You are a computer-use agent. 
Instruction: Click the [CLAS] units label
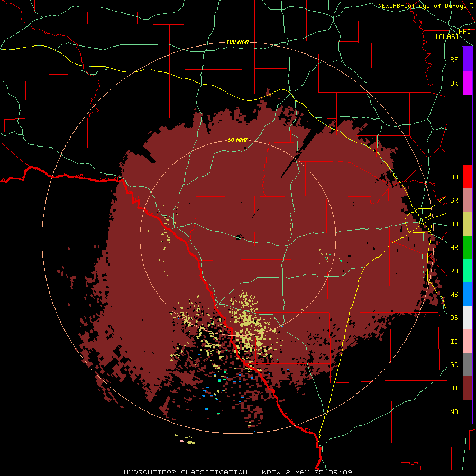(447, 36)
